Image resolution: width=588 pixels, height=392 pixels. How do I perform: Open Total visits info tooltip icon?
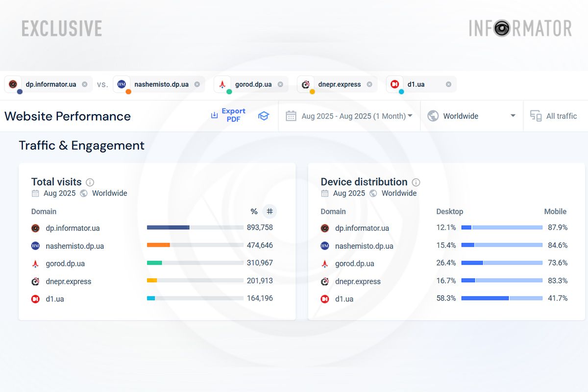click(x=90, y=182)
